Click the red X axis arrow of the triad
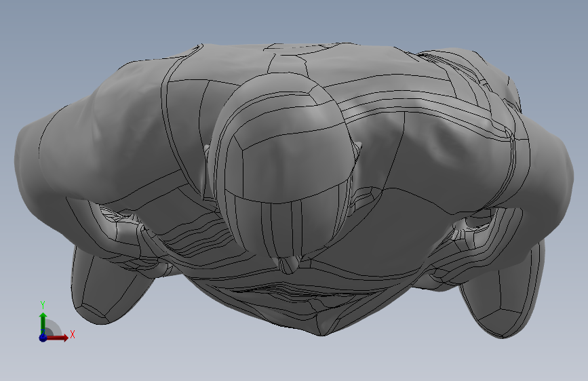The image size is (588, 381). (x=57, y=338)
